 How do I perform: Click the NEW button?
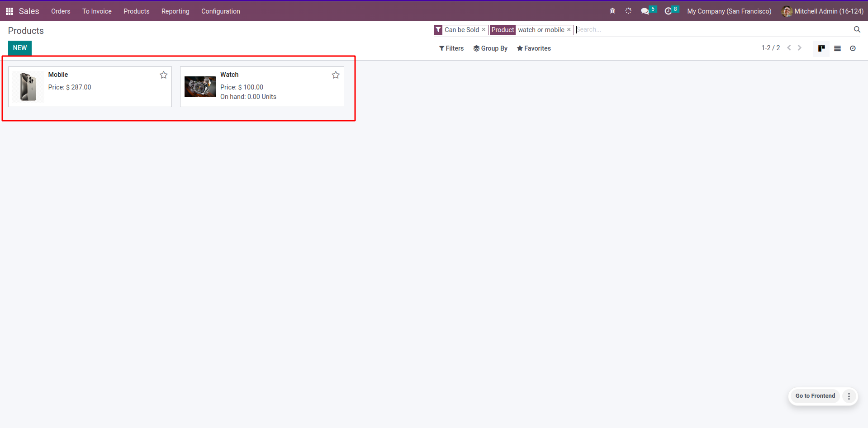click(x=20, y=48)
